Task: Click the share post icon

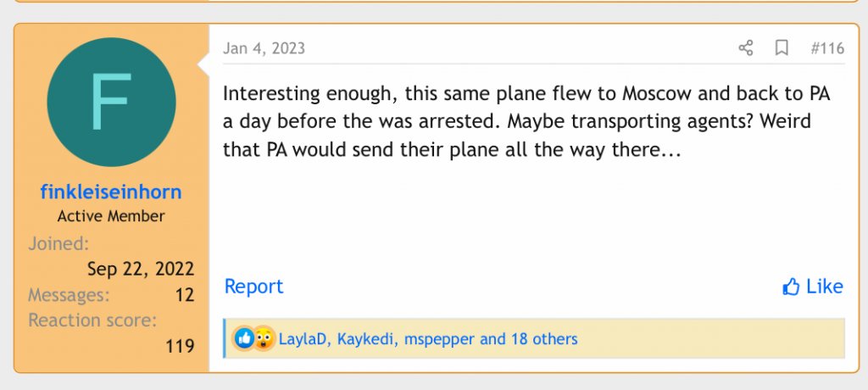Action: click(x=746, y=48)
